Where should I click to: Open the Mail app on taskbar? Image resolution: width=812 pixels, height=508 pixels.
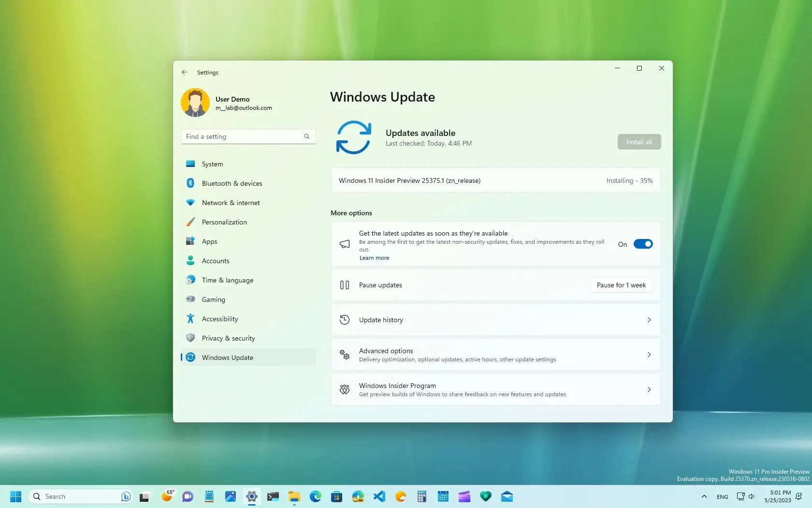coord(507,496)
